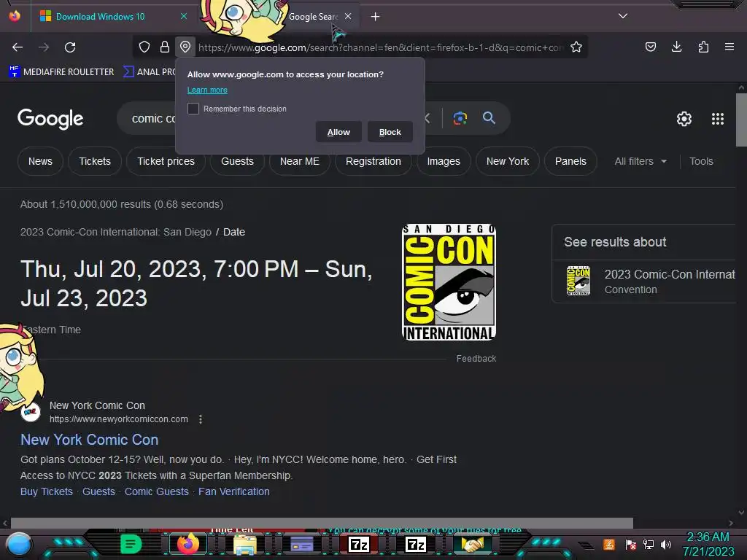Open the Google apps grid
The height and width of the screenshot is (560, 747).
coord(718,119)
